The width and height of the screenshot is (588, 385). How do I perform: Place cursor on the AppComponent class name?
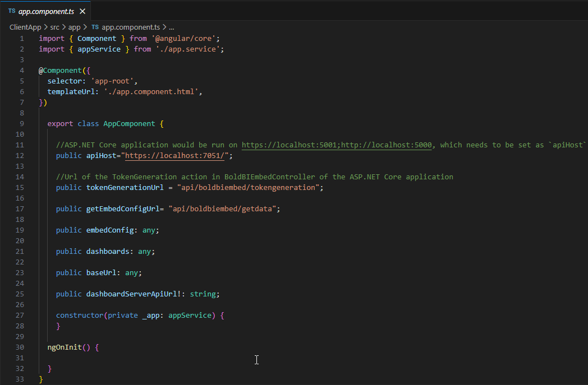pos(129,123)
